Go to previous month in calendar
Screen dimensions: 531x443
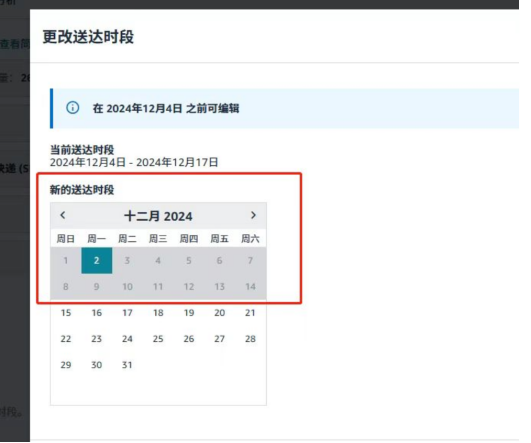pyautogui.click(x=63, y=215)
